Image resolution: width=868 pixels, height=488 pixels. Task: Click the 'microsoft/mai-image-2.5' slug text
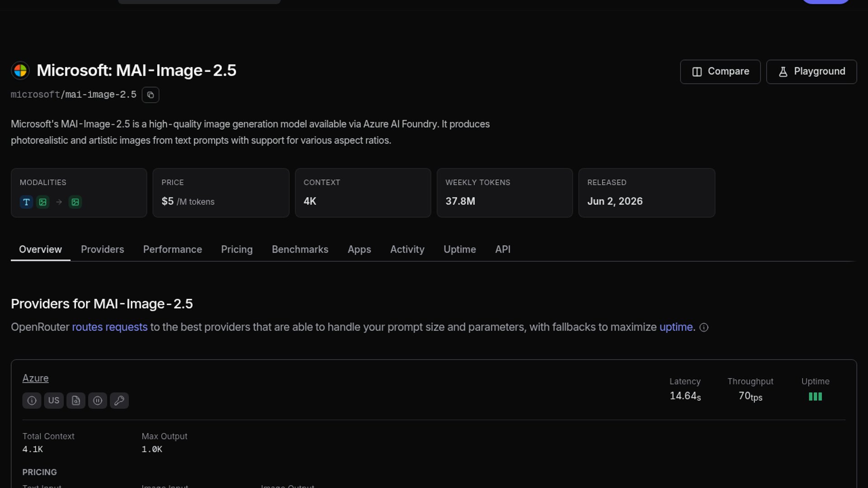73,95
